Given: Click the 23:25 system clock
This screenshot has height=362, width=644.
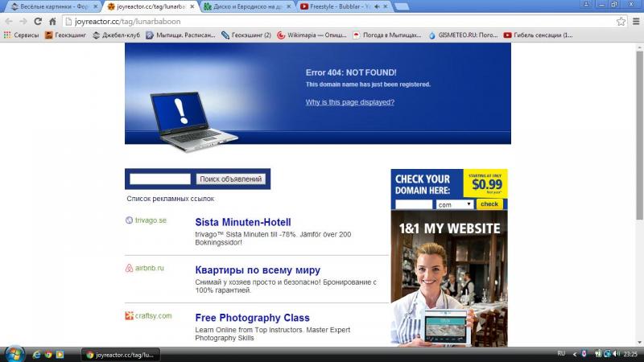Looking at the screenshot, I should tap(630, 354).
